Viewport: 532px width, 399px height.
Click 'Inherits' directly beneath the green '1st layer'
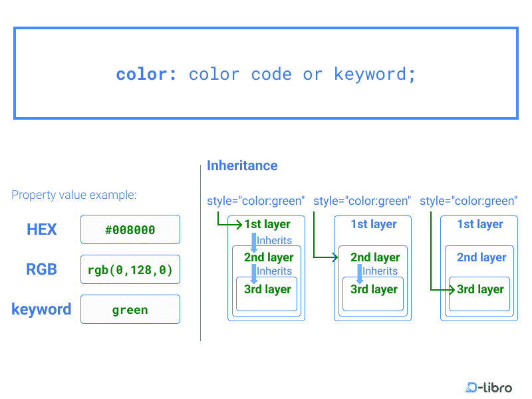pos(274,240)
